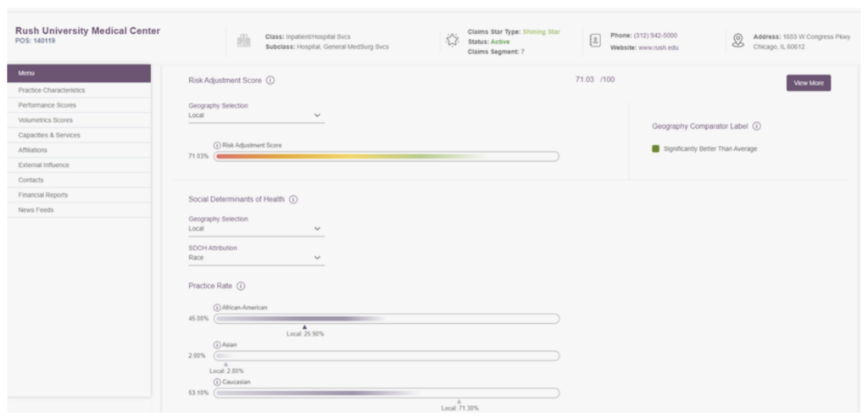Click the info icon beside Risk Adjustment Score heading
The width and height of the screenshot is (868, 418).
coord(270,81)
